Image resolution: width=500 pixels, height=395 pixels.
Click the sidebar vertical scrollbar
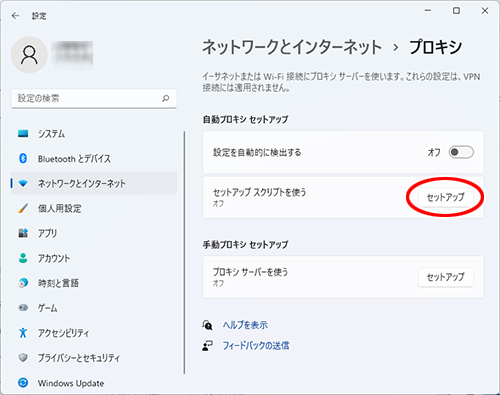(x=184, y=253)
